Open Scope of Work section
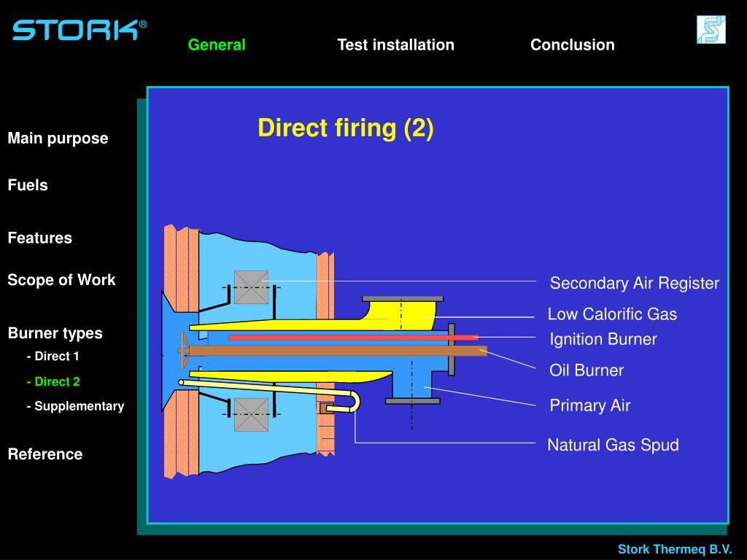 click(x=61, y=280)
